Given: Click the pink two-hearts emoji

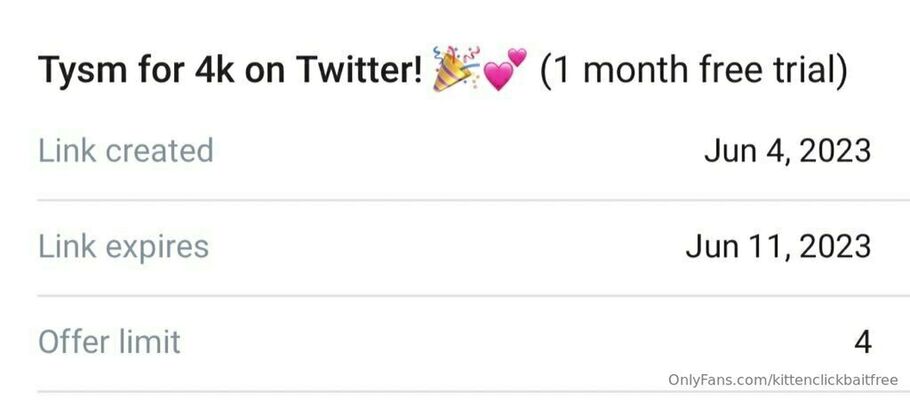Looking at the screenshot, I should pos(505,69).
